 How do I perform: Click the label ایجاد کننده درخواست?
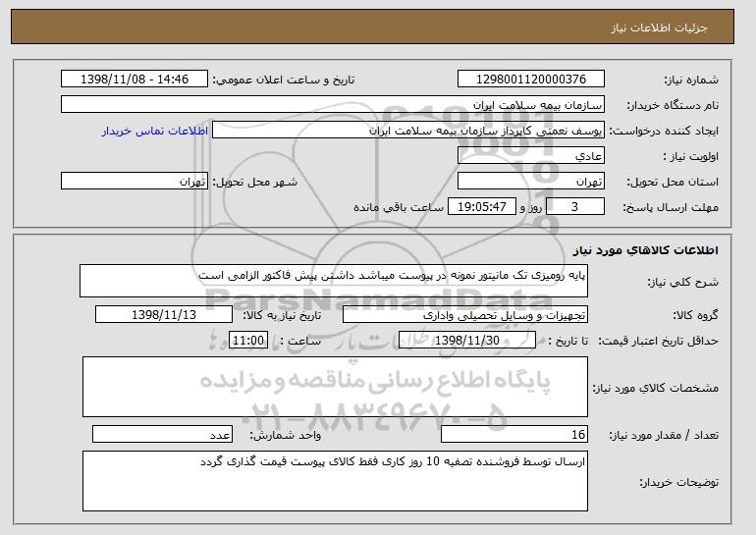pyautogui.click(x=664, y=132)
